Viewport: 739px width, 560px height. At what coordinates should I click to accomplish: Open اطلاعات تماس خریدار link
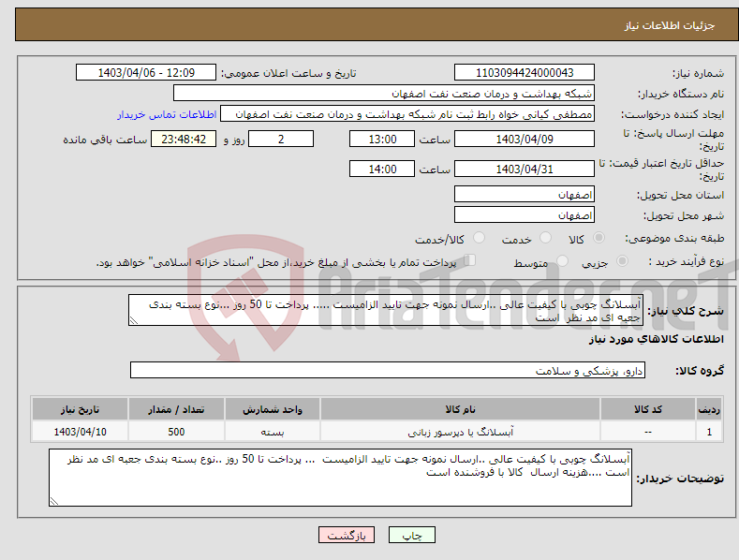click(167, 114)
